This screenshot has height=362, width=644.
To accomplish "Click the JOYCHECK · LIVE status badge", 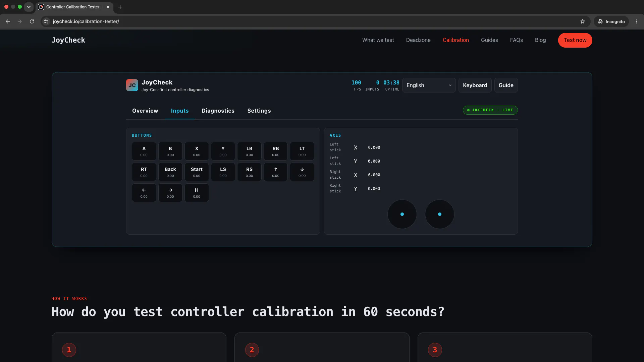I will 490,110.
